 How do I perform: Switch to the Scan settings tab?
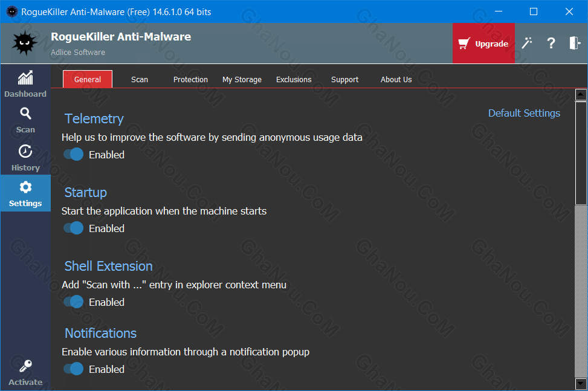(140, 80)
